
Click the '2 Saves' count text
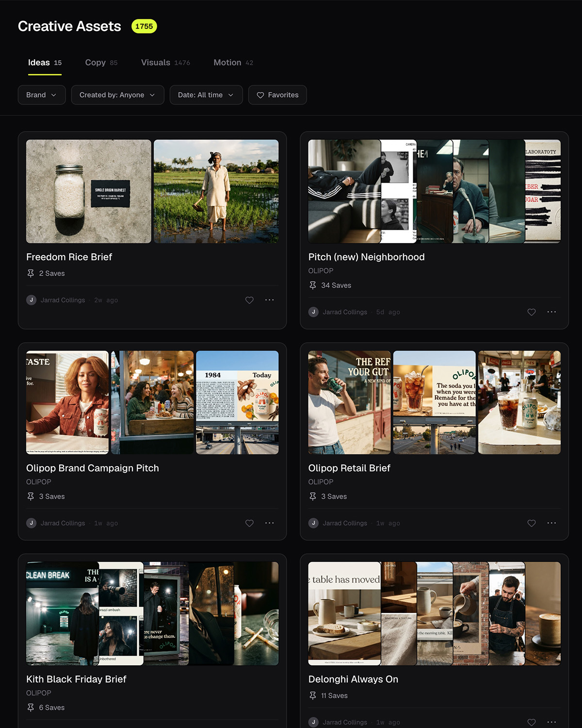52,273
